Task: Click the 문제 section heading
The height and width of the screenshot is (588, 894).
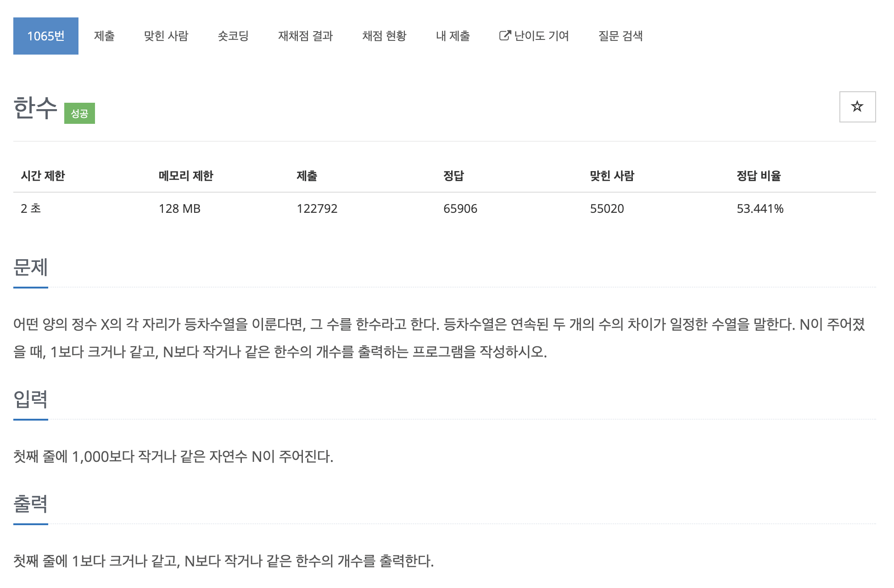Action: click(x=31, y=267)
